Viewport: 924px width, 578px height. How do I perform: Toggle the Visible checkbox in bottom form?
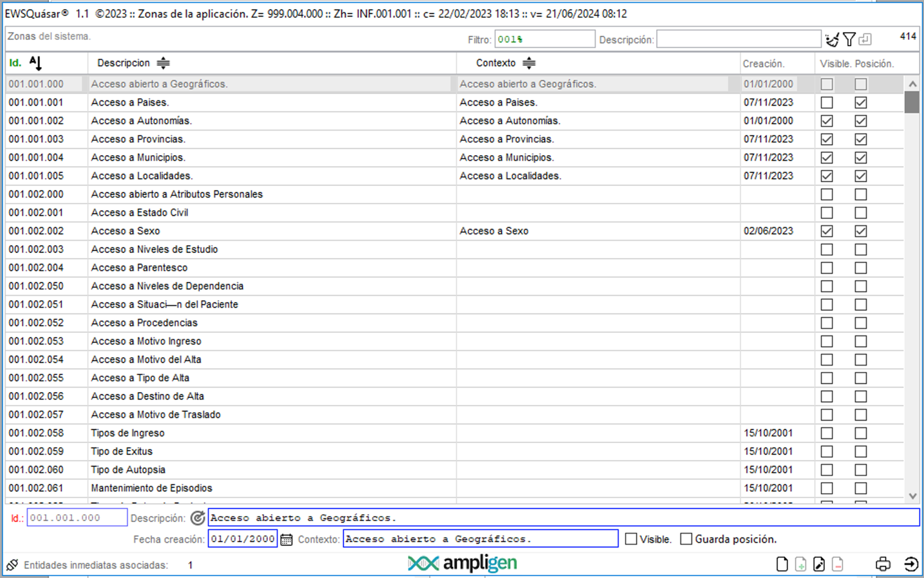pos(631,539)
